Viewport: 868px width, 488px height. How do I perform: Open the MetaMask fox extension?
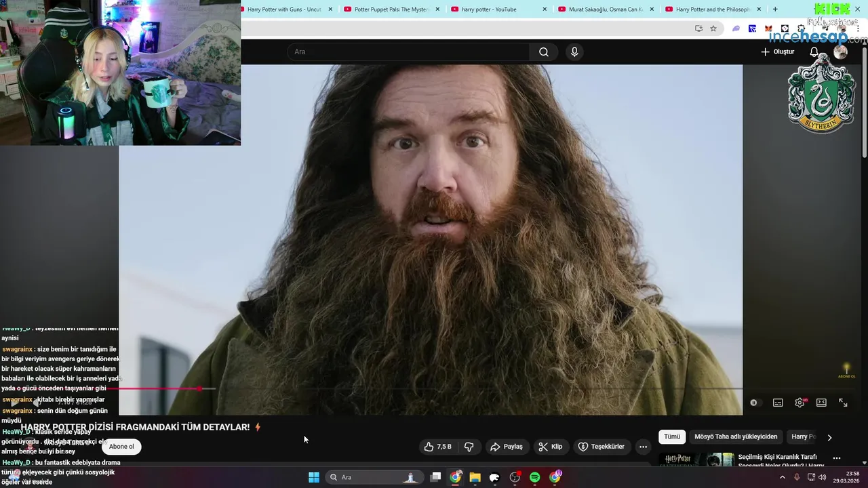coord(768,28)
